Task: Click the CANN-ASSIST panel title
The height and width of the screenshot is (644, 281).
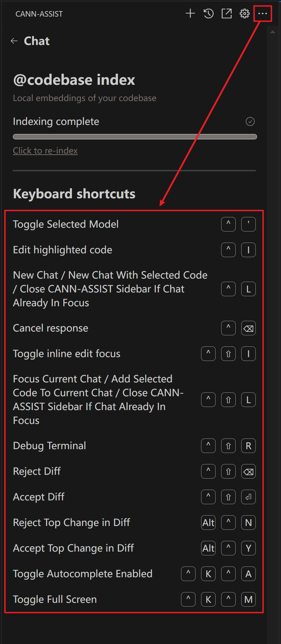Action: pyautogui.click(x=39, y=14)
